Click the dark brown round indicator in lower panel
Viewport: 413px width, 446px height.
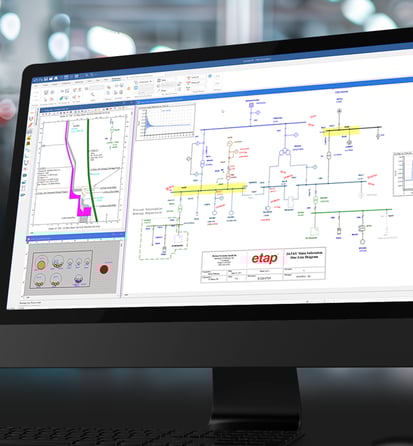104,269
